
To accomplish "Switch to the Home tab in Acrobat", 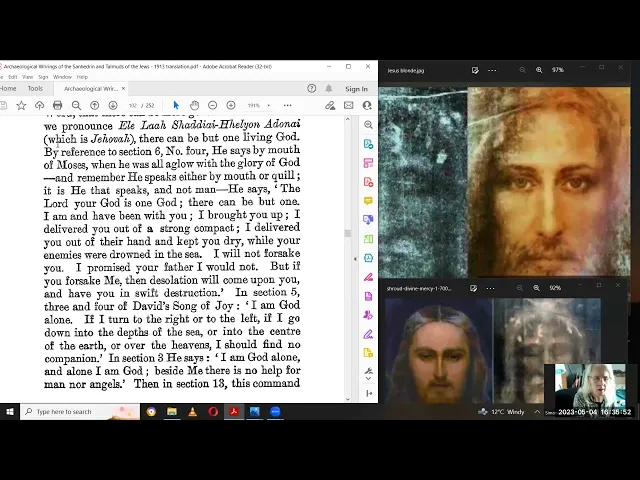I will (x=8, y=89).
